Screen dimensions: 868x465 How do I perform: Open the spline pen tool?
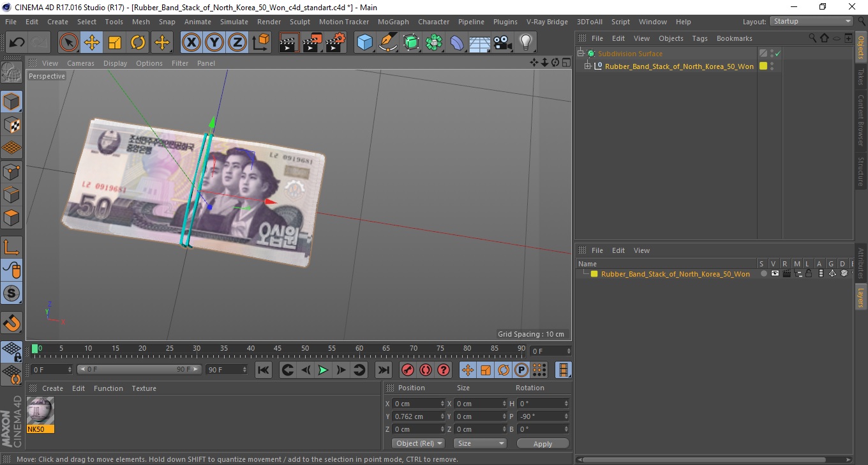[x=388, y=43]
